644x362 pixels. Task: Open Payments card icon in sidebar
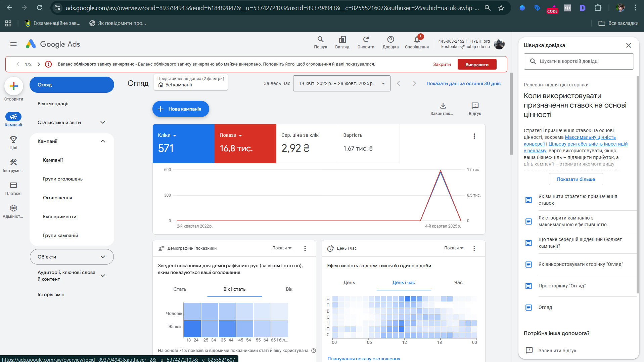pos(13,185)
